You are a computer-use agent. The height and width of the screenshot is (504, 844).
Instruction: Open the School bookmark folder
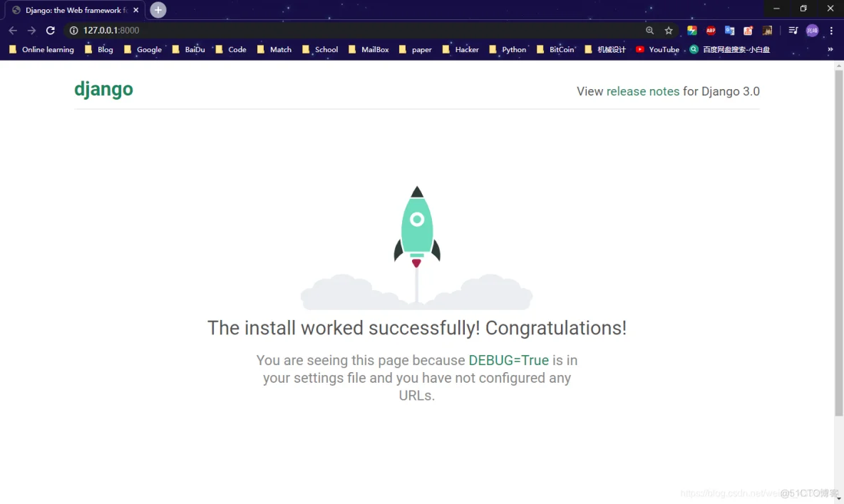[x=320, y=49]
